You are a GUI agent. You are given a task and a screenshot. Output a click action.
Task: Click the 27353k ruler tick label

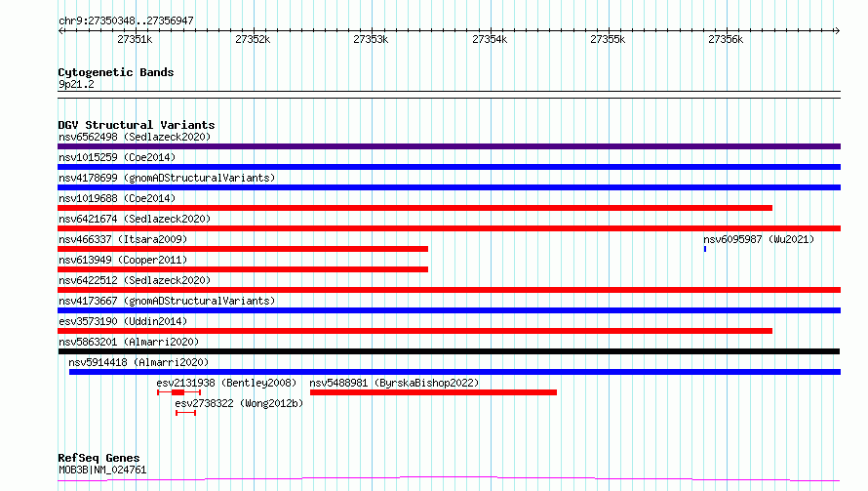[371, 39]
